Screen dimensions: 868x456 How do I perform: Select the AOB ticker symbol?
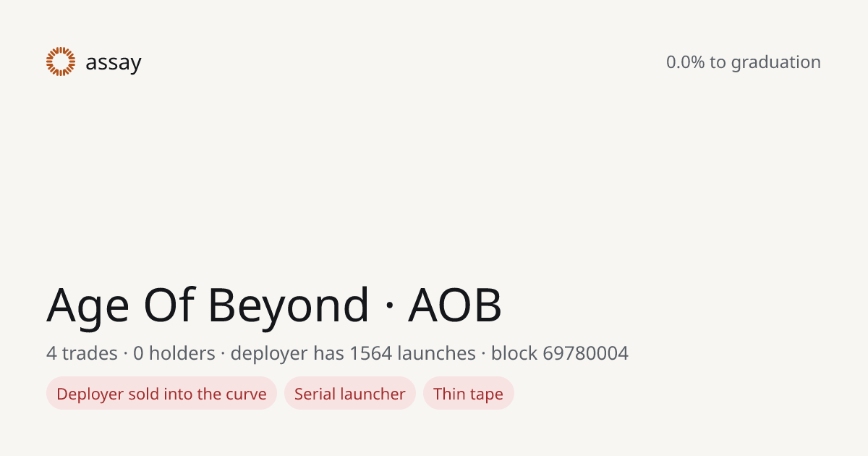pos(455,305)
